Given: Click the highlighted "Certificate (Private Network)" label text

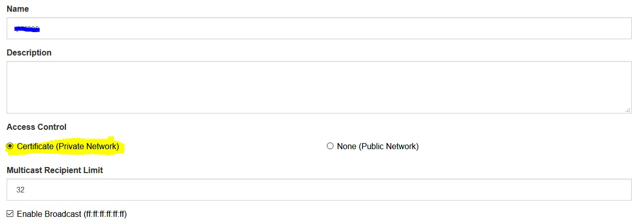Looking at the screenshot, I should (68, 147).
